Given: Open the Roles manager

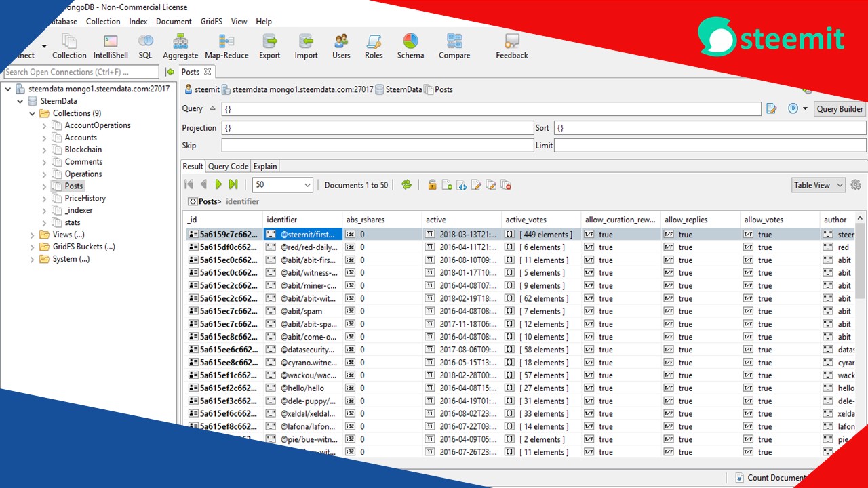Looking at the screenshot, I should 374,47.
